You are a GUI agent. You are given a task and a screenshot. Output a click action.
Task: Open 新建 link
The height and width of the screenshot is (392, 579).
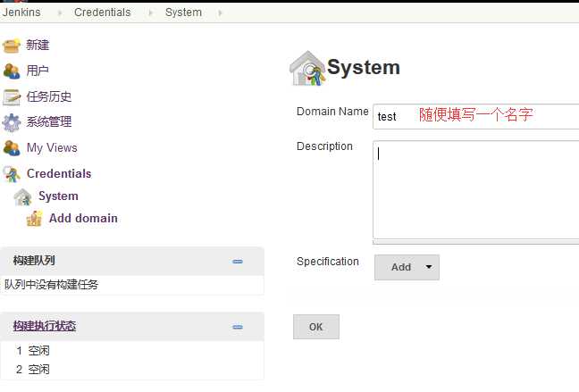pos(38,45)
